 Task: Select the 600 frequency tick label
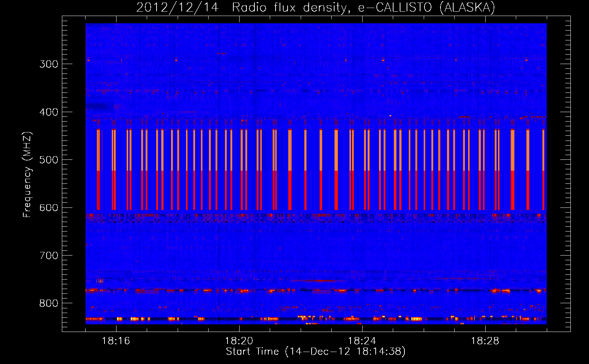49,208
